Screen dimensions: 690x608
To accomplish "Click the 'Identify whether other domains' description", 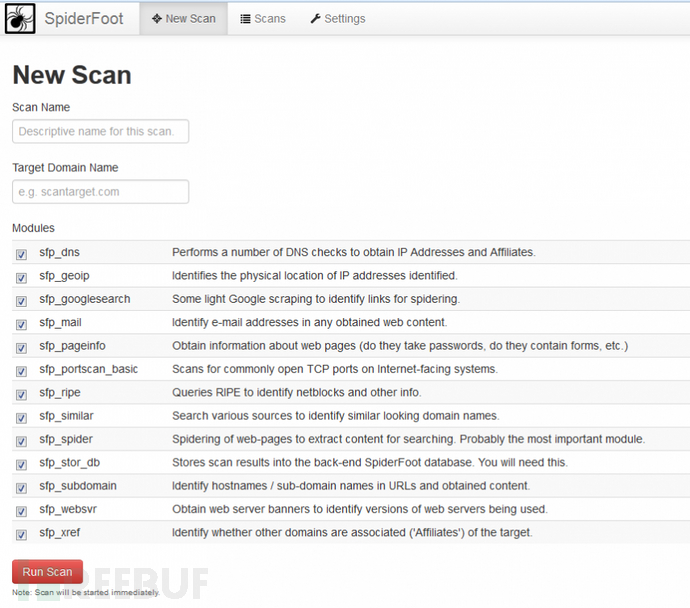I will 352,532.
